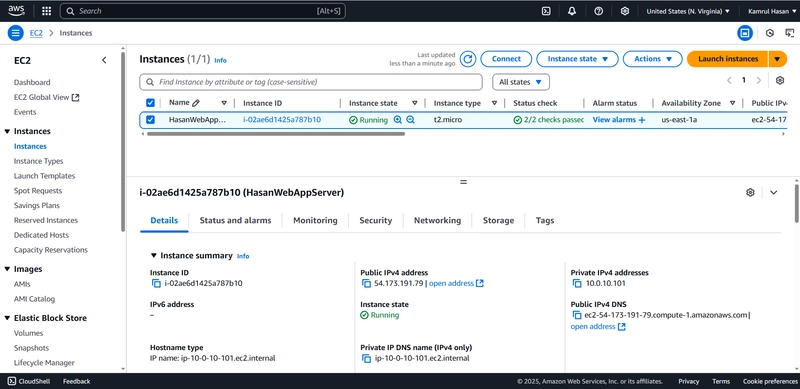Open the i-02ae6d1425a787b10 instance link

pyautogui.click(x=282, y=119)
